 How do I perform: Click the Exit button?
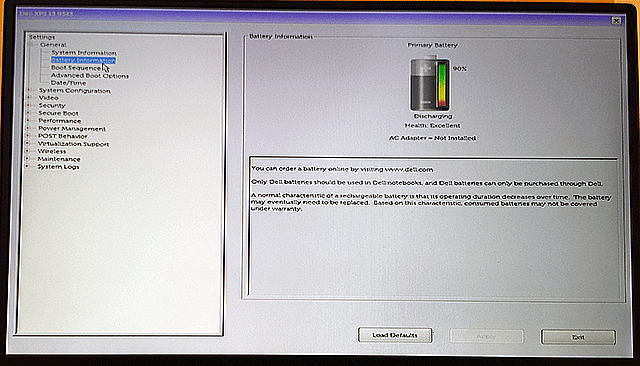click(x=578, y=337)
